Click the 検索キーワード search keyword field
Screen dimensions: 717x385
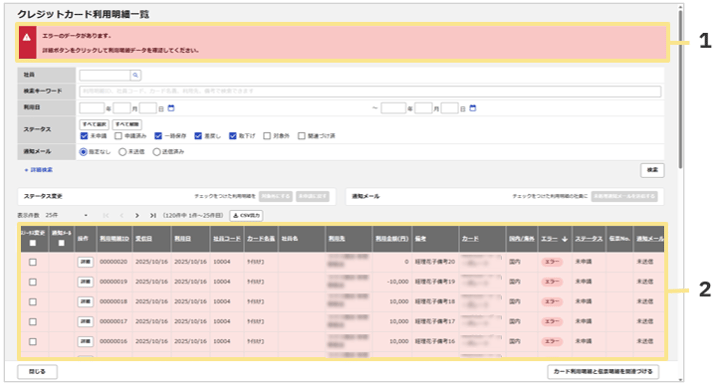(x=370, y=91)
